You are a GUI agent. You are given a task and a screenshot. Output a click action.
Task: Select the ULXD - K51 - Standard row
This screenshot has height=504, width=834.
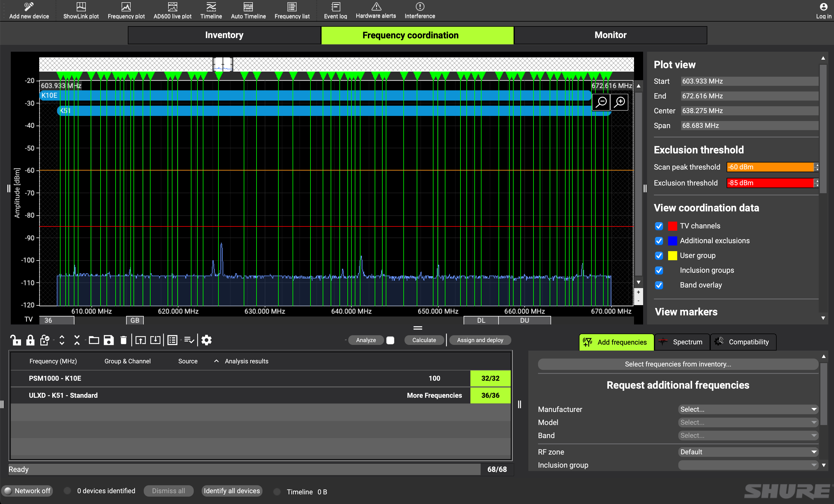coord(260,395)
